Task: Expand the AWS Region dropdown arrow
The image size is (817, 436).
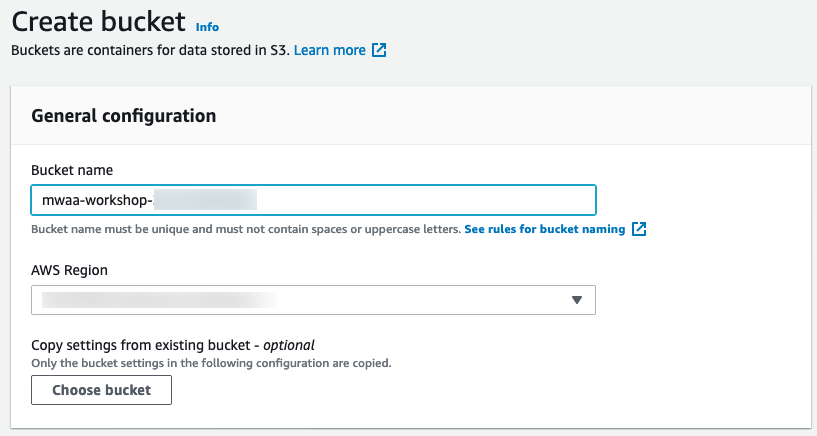Action: tap(576, 300)
